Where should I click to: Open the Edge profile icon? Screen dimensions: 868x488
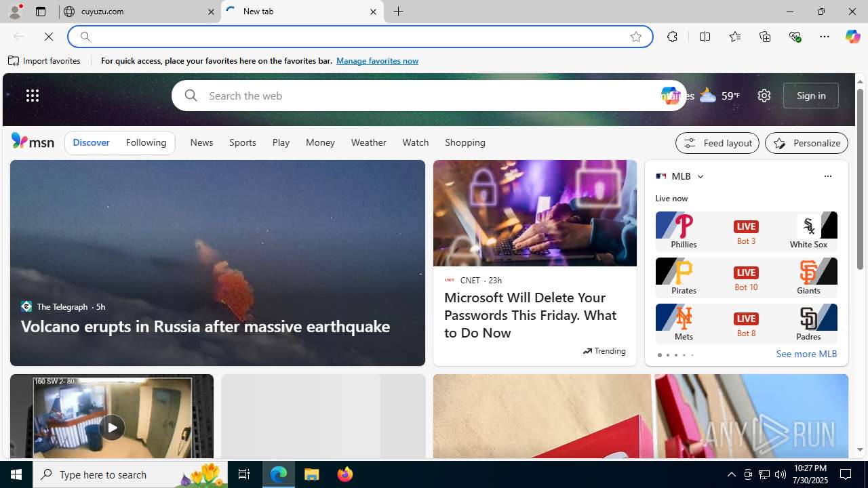14,12
